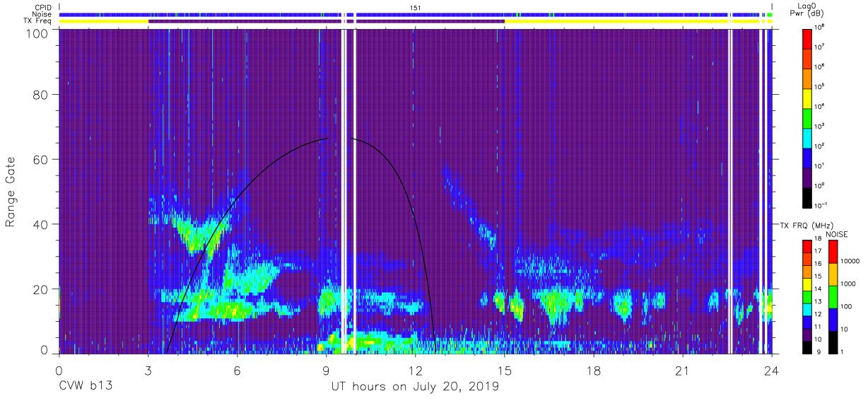Click the x-axis tick label '15'
The height and width of the screenshot is (401, 868).
pyautogui.click(x=505, y=371)
